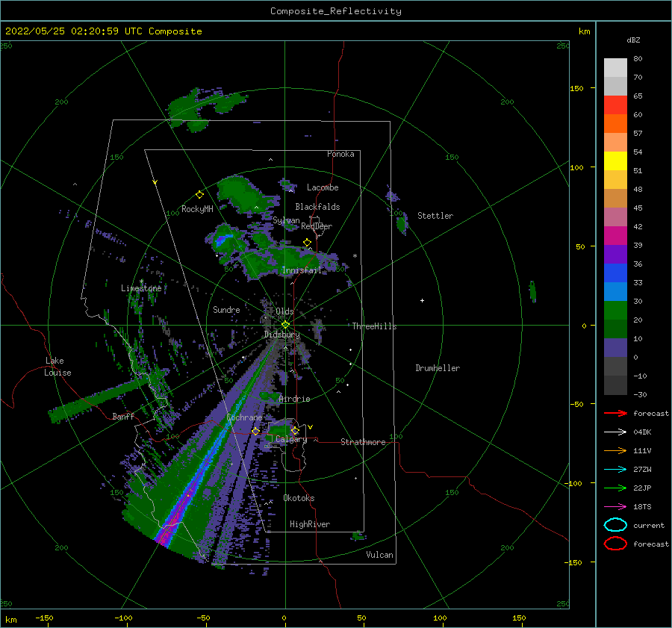Click the Blackfalds city label

317,207
